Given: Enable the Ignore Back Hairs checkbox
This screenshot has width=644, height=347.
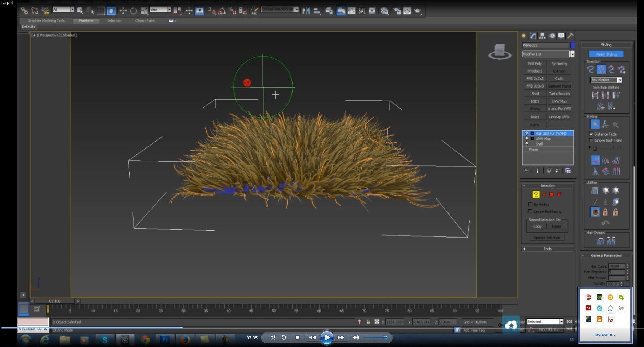Looking at the screenshot, I should point(591,140).
